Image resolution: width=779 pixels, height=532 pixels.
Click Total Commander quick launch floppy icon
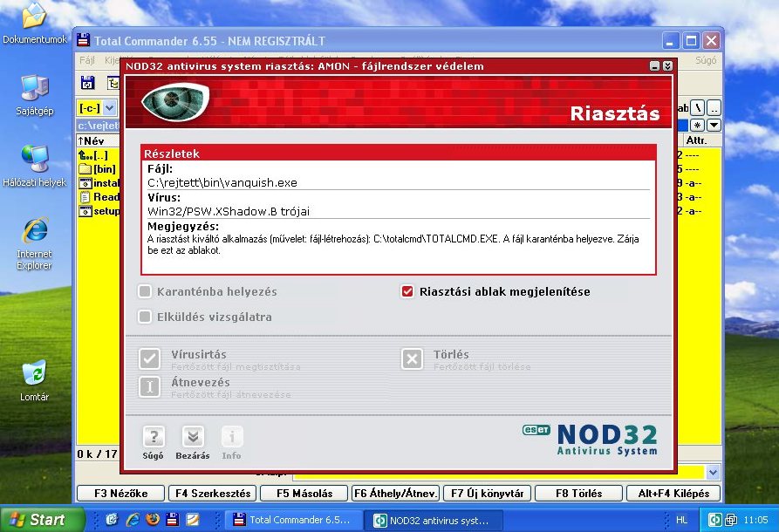(x=173, y=520)
